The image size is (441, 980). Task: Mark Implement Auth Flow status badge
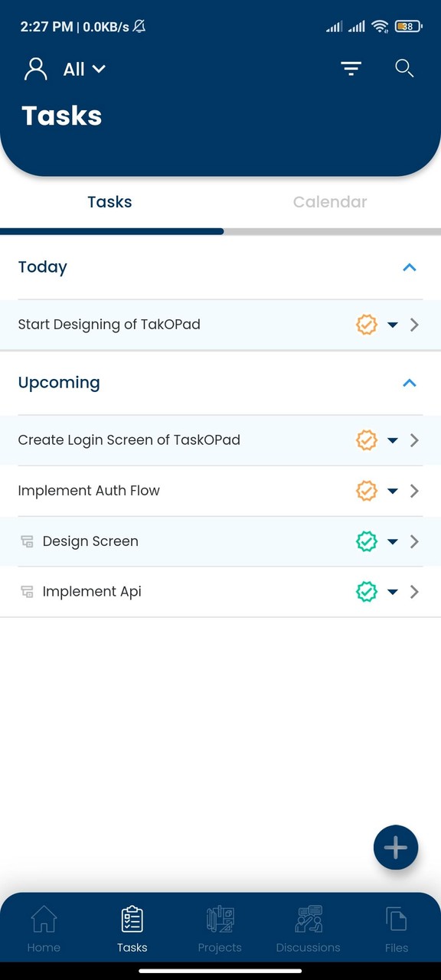coord(367,491)
